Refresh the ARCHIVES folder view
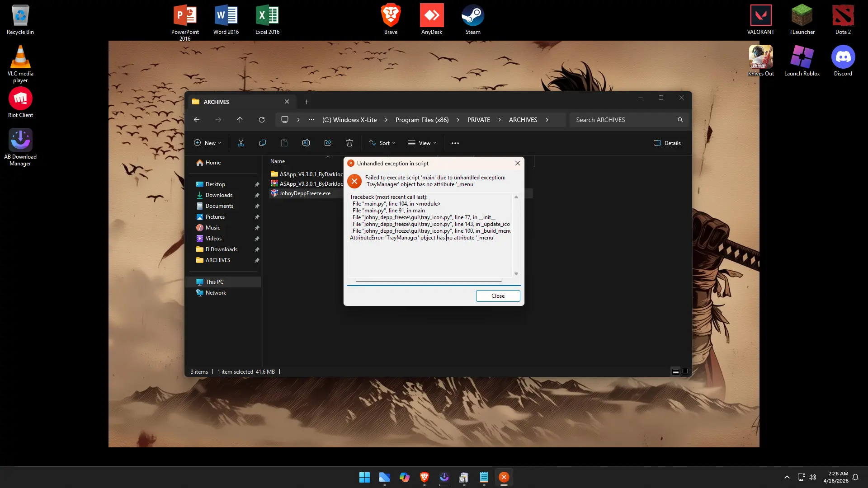This screenshot has width=868, height=488. [x=261, y=120]
